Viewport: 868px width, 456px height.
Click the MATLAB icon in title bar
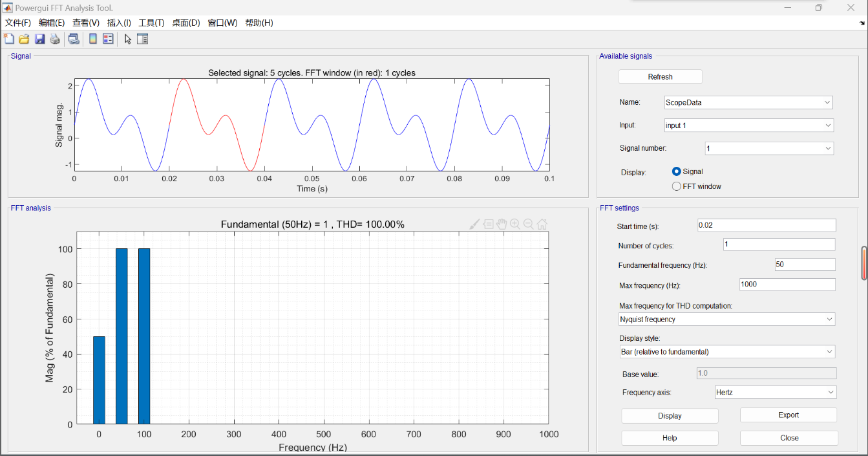(x=8, y=8)
